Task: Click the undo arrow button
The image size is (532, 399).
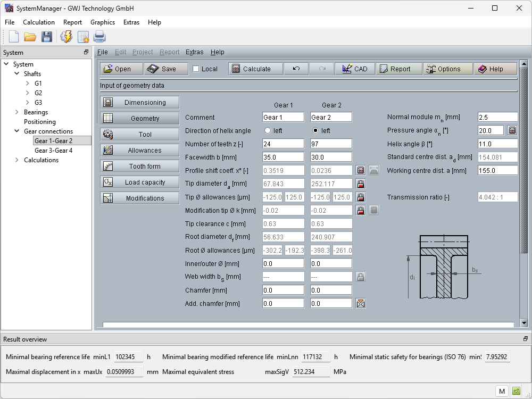Action: (x=296, y=69)
